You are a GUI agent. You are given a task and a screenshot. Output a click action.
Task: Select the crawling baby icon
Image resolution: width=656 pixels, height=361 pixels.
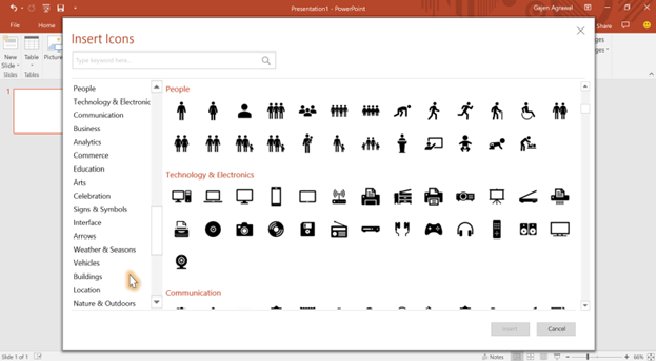pos(497,144)
